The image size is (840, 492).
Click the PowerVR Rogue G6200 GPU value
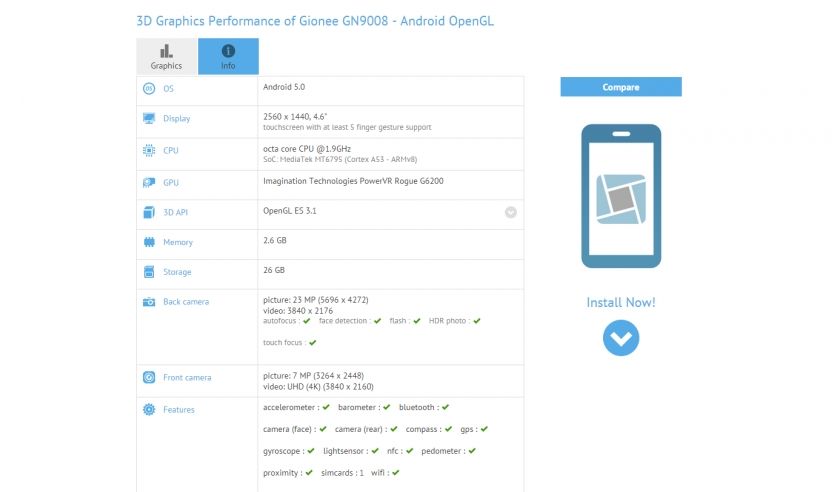353,181
